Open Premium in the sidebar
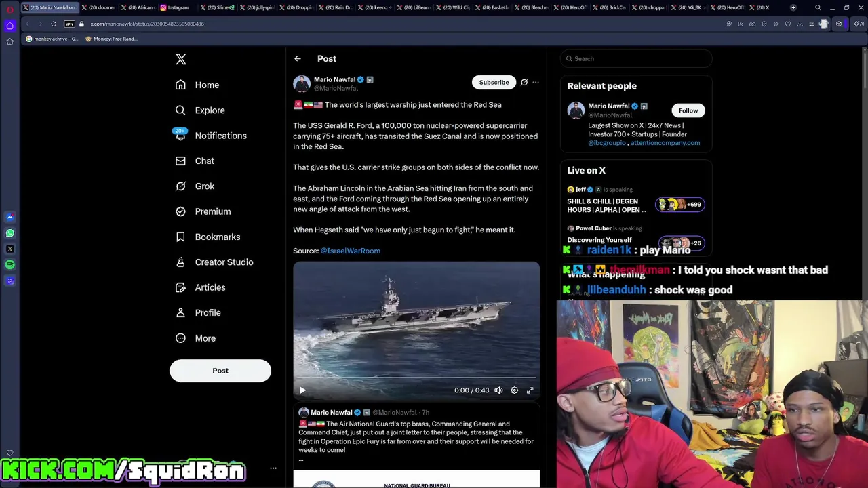The width and height of the screenshot is (868, 488). [x=203, y=211]
